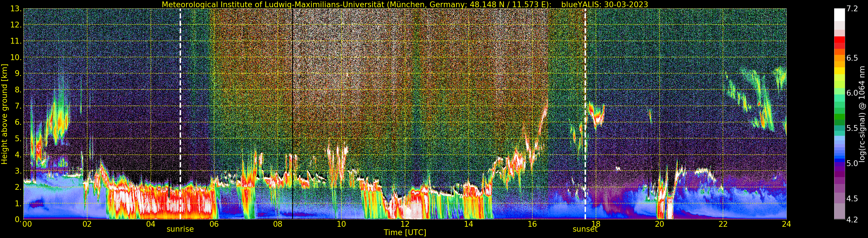Viewport: 868px width, 238px height.
Task: Click the 3 km height tick label
Action: [x=19, y=171]
